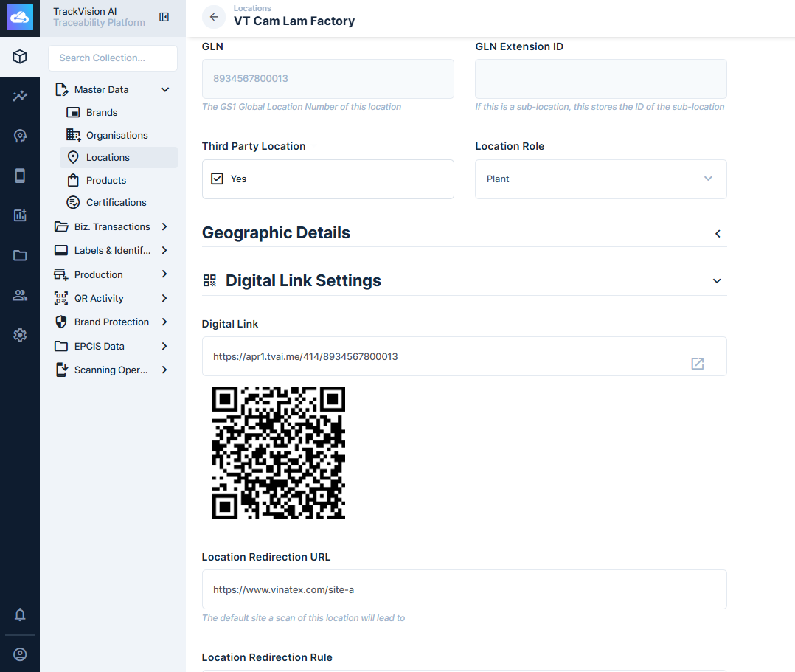
Task: Collapse the Master Data group chevron
Action: tap(164, 90)
